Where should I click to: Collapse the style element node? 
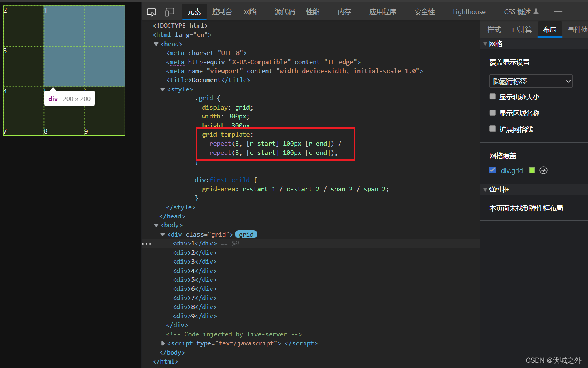[163, 89]
